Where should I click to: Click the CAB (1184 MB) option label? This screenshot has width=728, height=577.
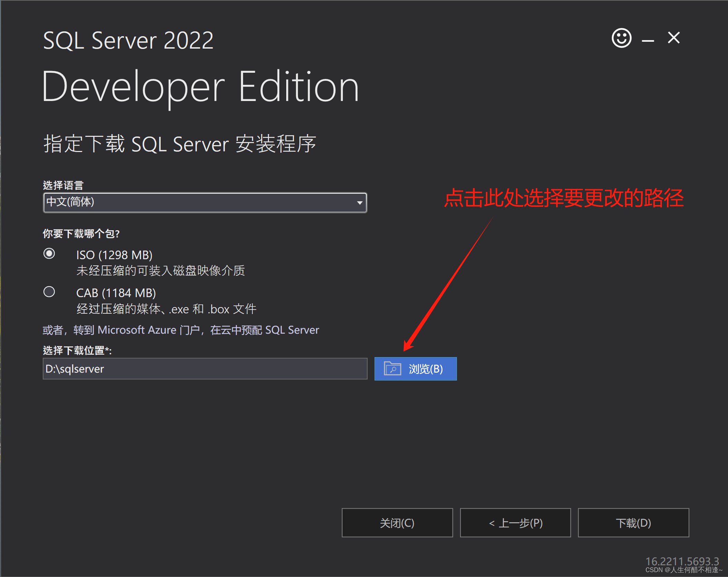[116, 293]
